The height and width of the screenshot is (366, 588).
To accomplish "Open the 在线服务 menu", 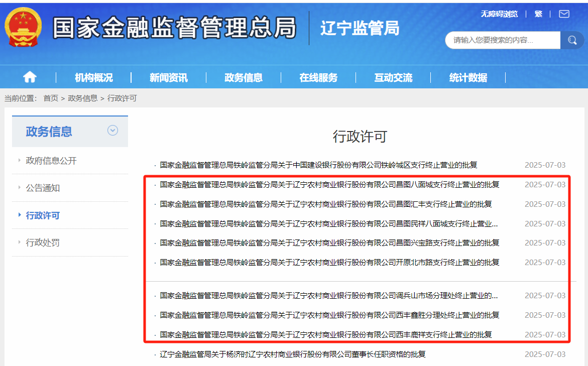I will [318, 78].
